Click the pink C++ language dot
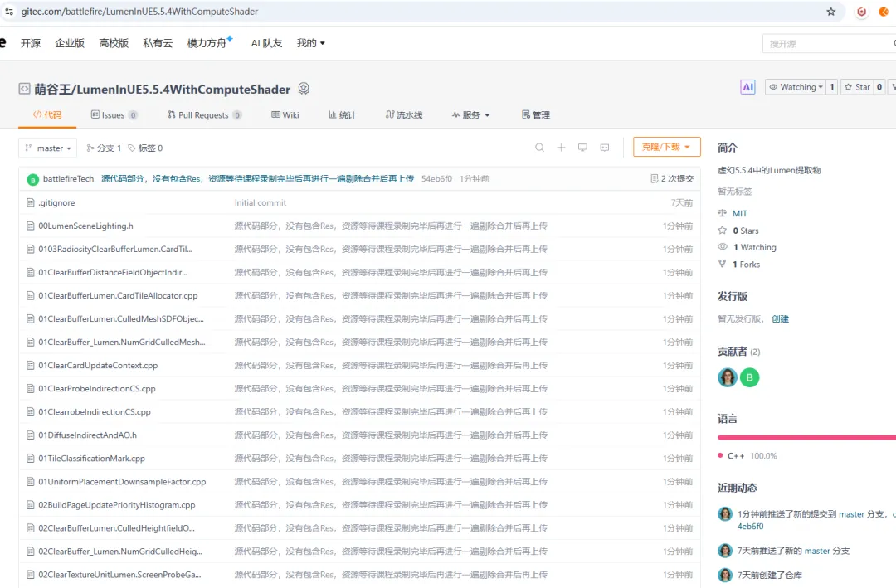This screenshot has width=896, height=588. click(x=720, y=455)
